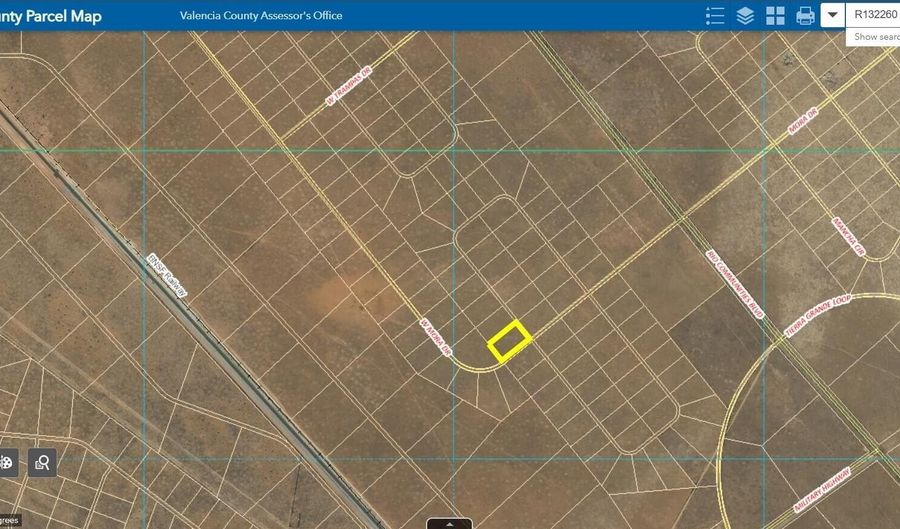
Task: Open the Layer List stack icon
Action: click(745, 15)
